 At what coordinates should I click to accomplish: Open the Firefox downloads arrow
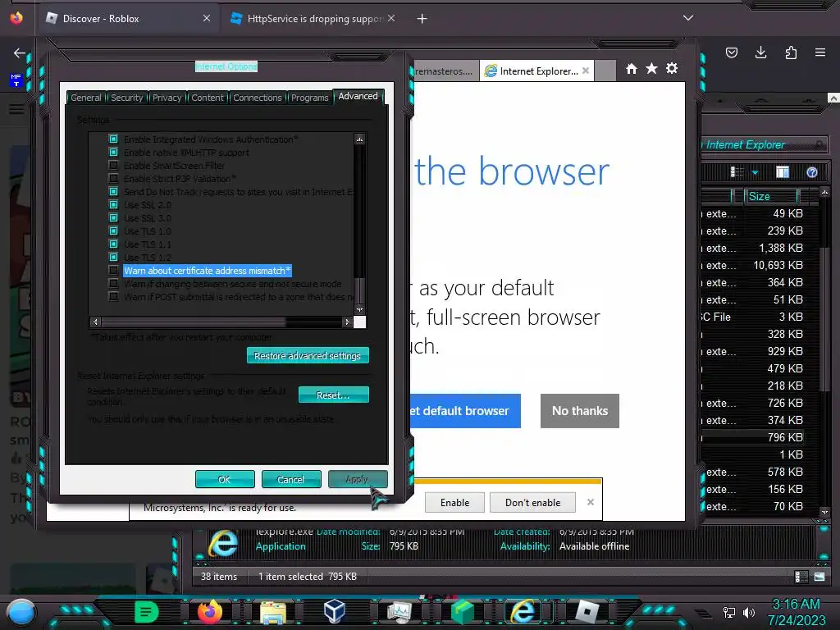tap(760, 52)
